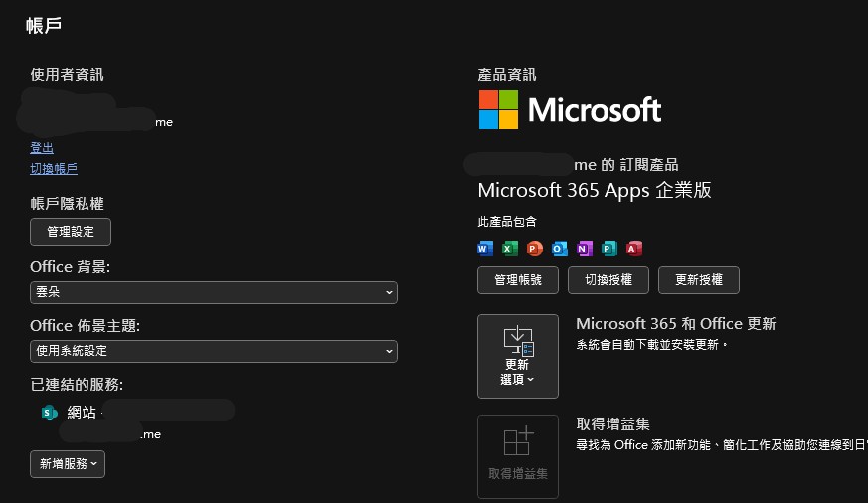Click the 管理設定 privacy button

pos(71,232)
